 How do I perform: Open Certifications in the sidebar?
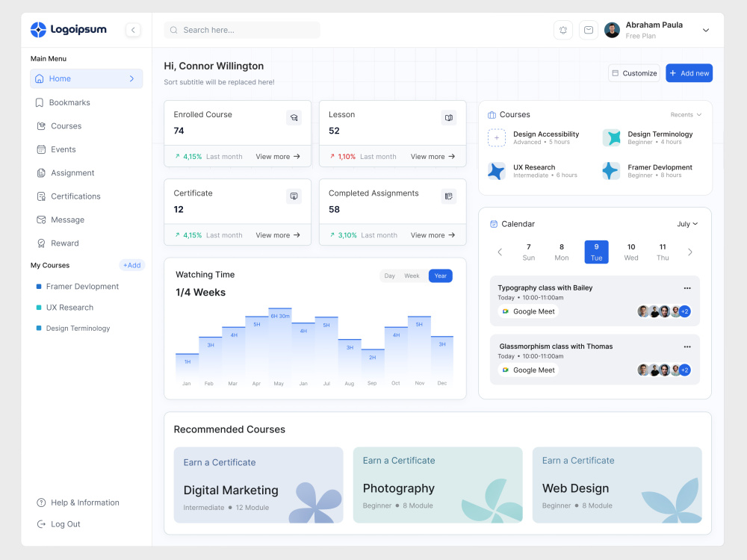click(x=69, y=196)
